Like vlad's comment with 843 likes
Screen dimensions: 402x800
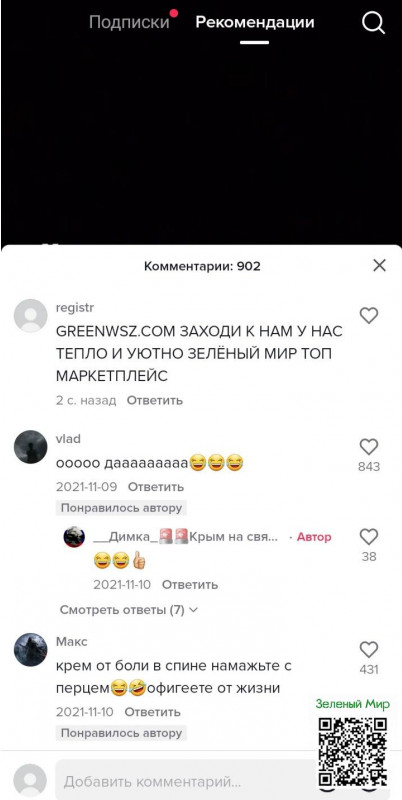coord(369,447)
